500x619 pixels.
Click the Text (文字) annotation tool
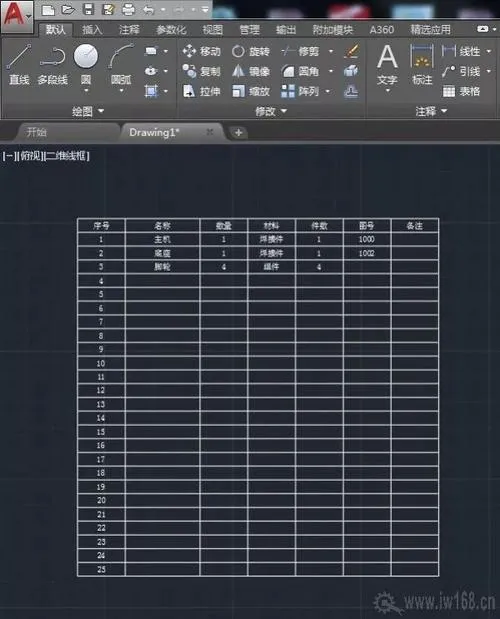pos(387,67)
